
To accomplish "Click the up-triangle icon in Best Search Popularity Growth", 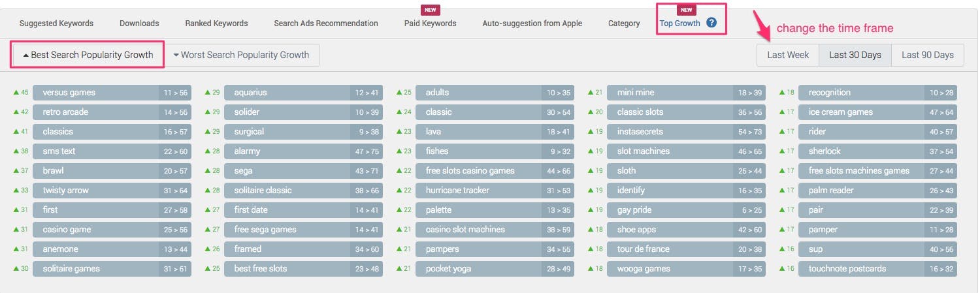I will click(25, 55).
